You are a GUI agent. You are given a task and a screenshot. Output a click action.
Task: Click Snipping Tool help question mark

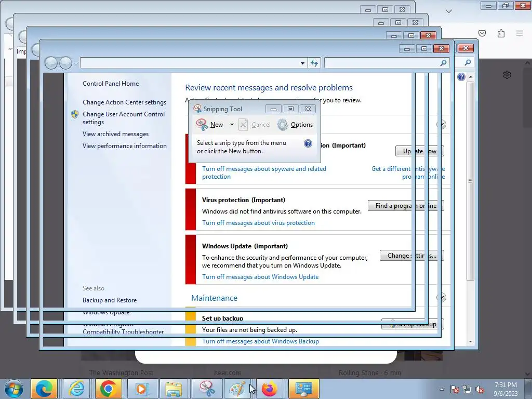tap(308, 143)
